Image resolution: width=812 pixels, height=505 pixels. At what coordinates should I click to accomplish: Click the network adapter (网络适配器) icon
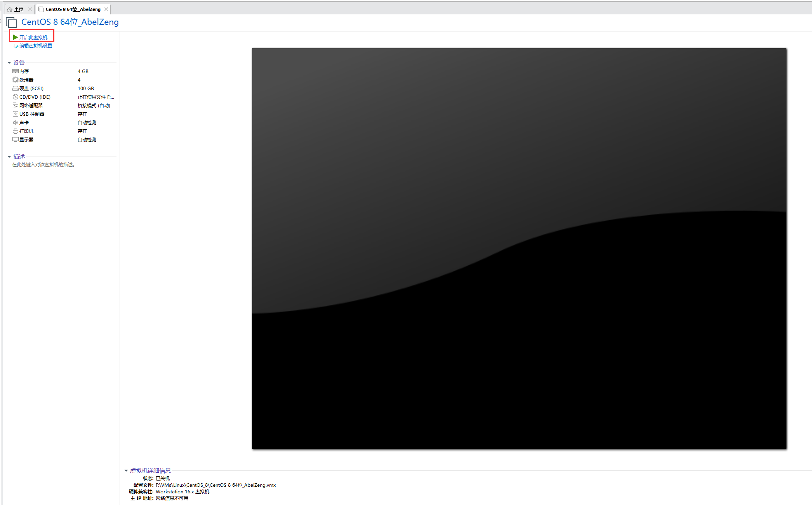[x=15, y=105]
